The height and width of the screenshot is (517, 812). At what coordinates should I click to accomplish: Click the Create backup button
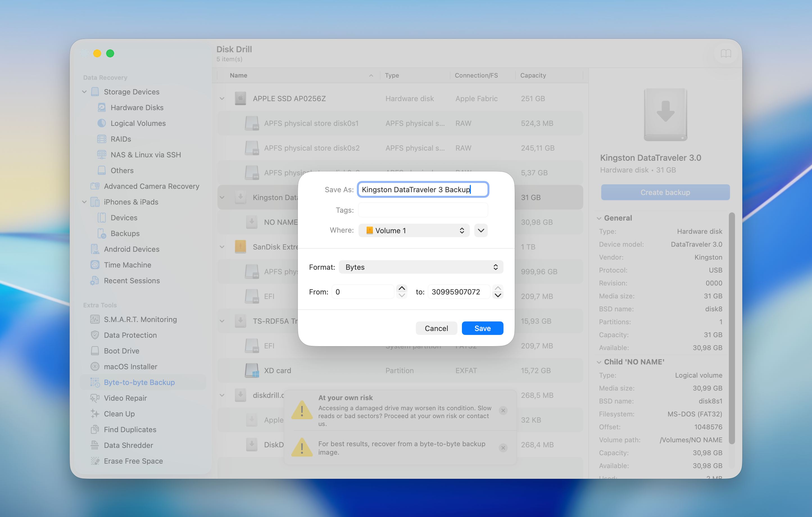tap(665, 192)
